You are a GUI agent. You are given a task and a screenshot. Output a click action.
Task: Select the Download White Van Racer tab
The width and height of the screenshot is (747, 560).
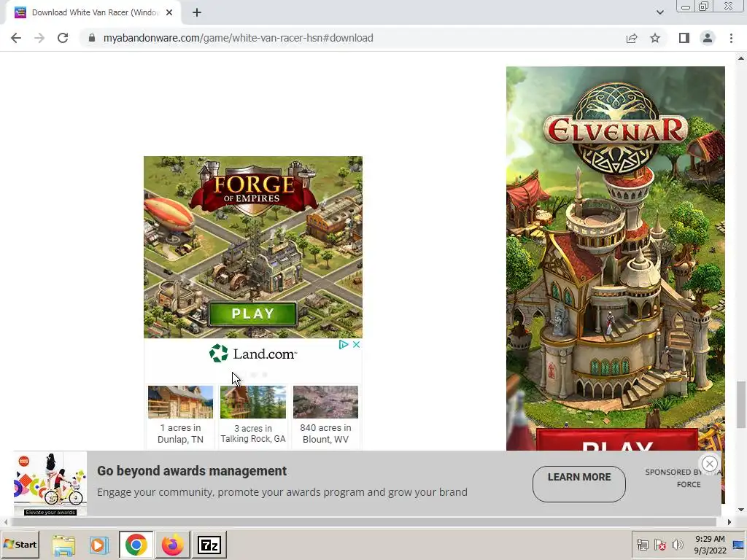click(x=93, y=12)
